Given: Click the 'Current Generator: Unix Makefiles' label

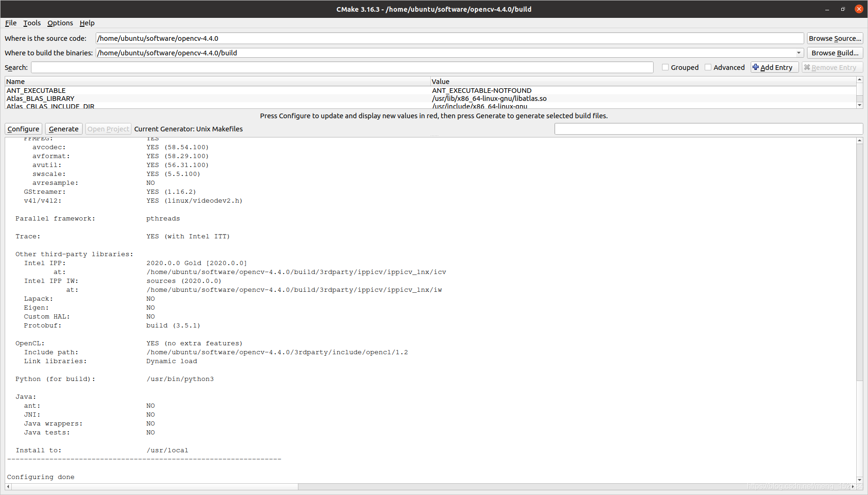Looking at the screenshot, I should tap(189, 129).
